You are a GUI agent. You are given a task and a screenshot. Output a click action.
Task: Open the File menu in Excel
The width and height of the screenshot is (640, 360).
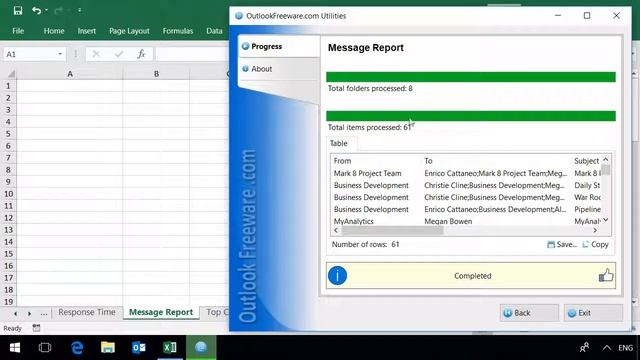point(18,31)
